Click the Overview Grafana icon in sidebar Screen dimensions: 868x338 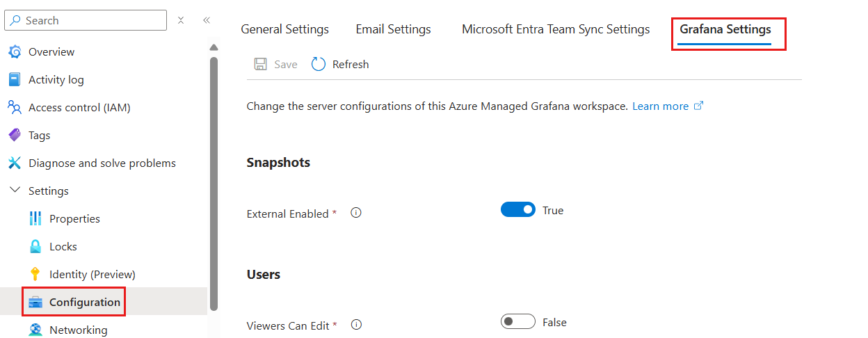[x=15, y=52]
